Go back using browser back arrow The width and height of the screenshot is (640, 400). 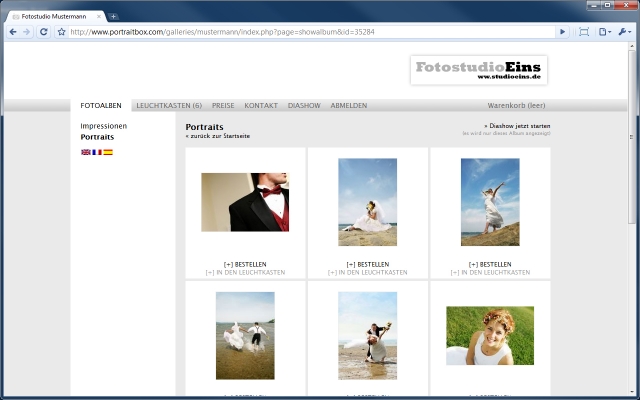[13, 32]
